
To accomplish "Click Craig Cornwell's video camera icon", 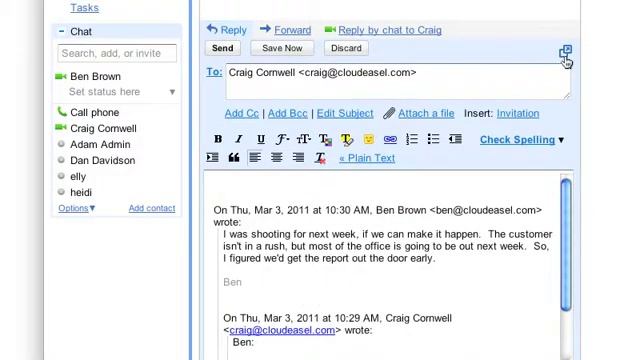I will 60,128.
